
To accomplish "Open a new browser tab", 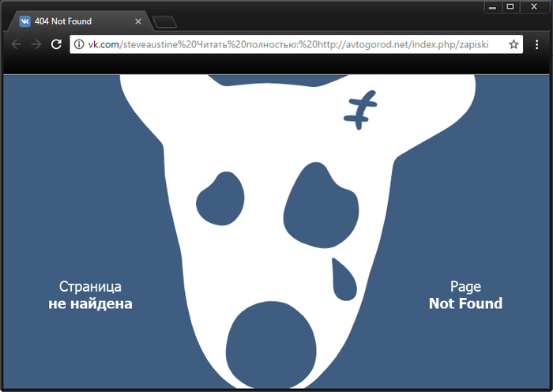I will coord(164,21).
